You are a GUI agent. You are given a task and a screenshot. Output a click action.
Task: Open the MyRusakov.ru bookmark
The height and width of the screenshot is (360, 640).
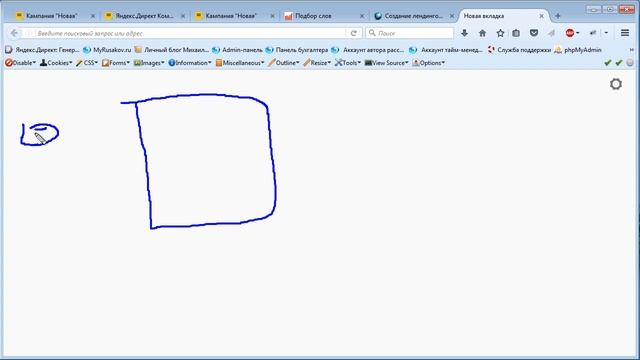point(107,50)
